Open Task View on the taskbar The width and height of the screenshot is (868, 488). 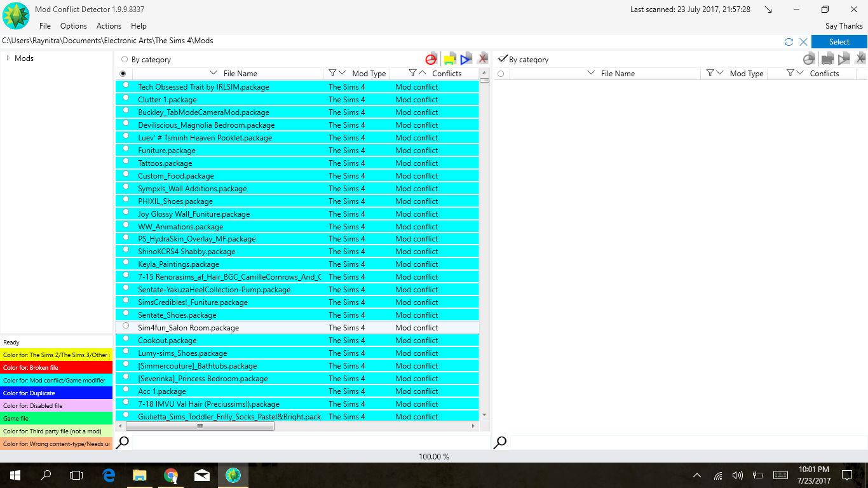[x=76, y=475]
